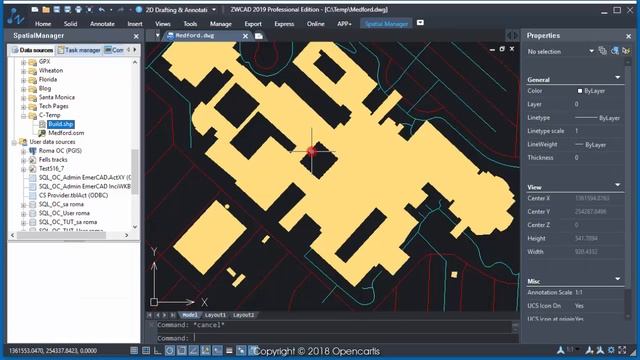This screenshot has height=360, width=640.
Task: Click the Save As icon
Action: click(67, 9)
